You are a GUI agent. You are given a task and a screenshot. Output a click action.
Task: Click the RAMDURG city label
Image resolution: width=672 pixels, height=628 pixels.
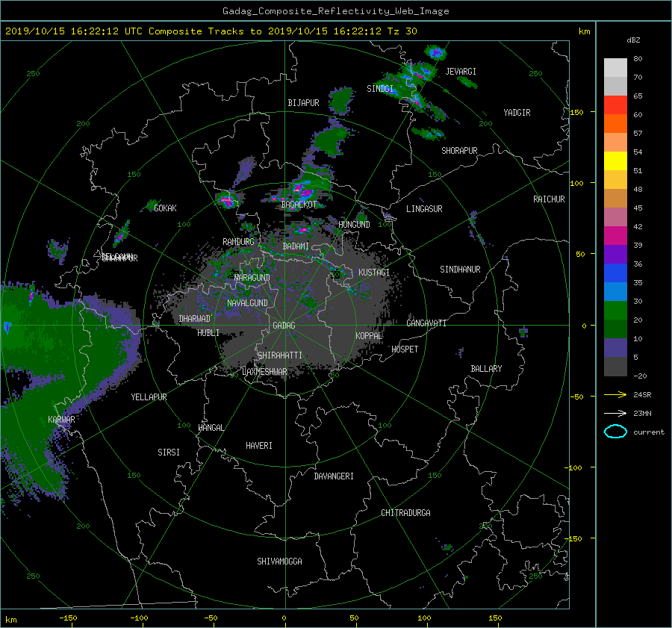pos(238,242)
